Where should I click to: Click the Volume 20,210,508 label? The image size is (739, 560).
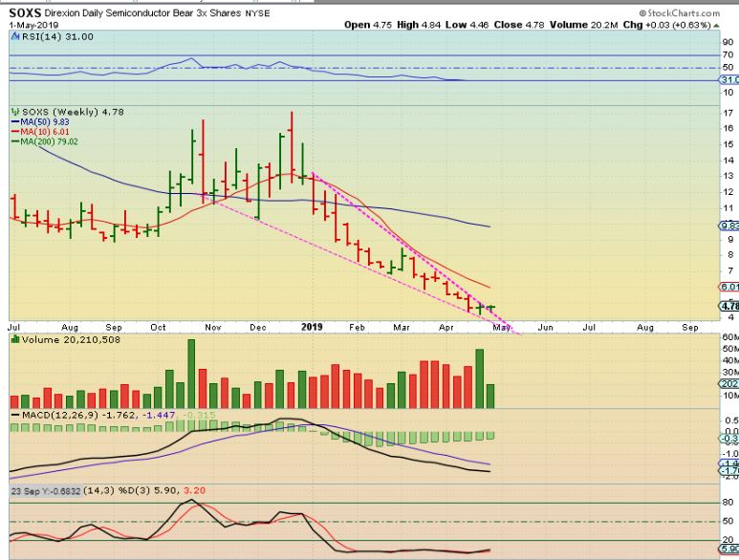point(71,339)
